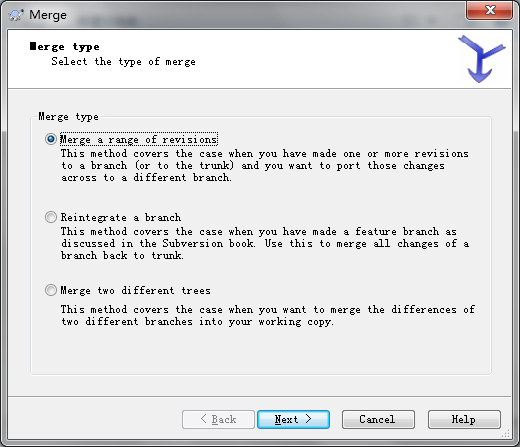Click the disabled Back button
Screen dimensions: 520x447
(218, 419)
